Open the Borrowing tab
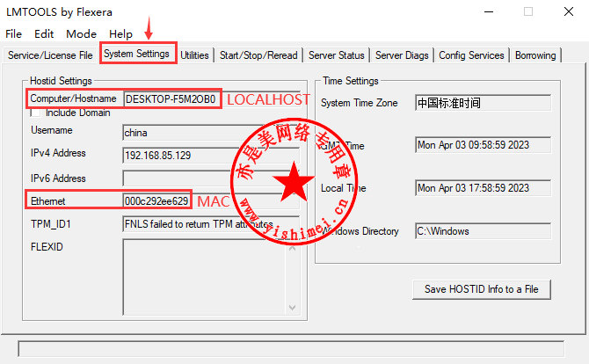589x364 pixels. [535, 55]
